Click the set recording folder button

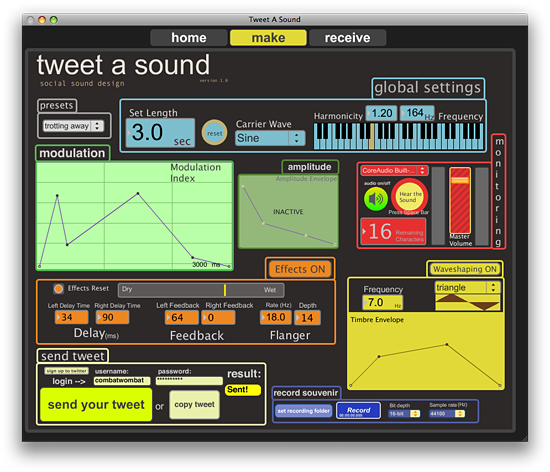(x=304, y=411)
